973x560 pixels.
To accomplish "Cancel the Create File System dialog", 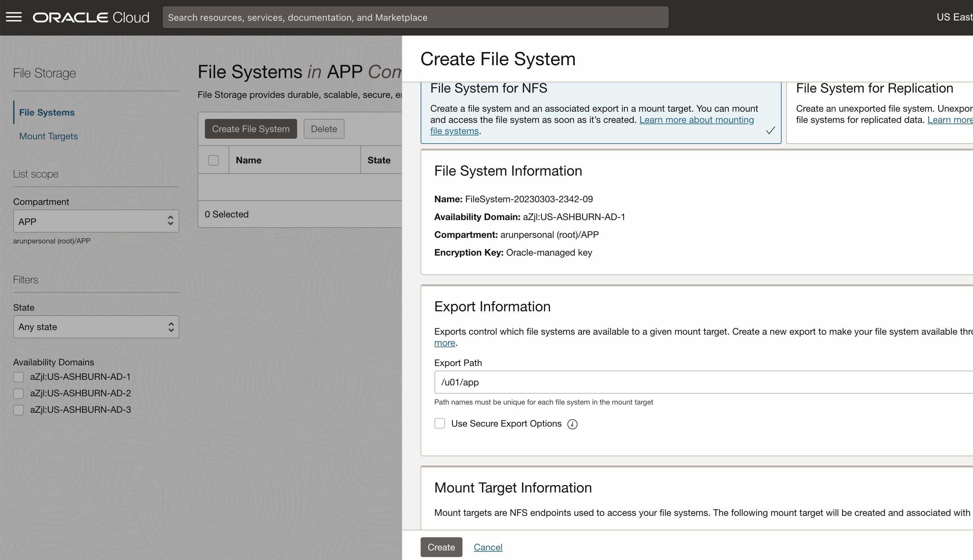I will coord(488,547).
